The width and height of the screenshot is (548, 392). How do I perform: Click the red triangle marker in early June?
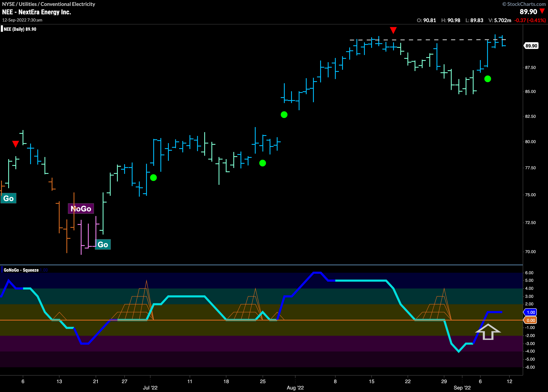click(15, 144)
